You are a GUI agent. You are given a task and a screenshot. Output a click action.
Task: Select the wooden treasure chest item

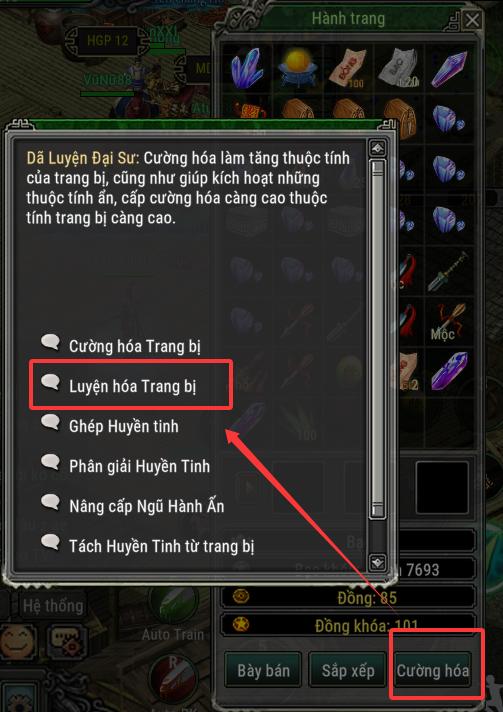(399, 116)
